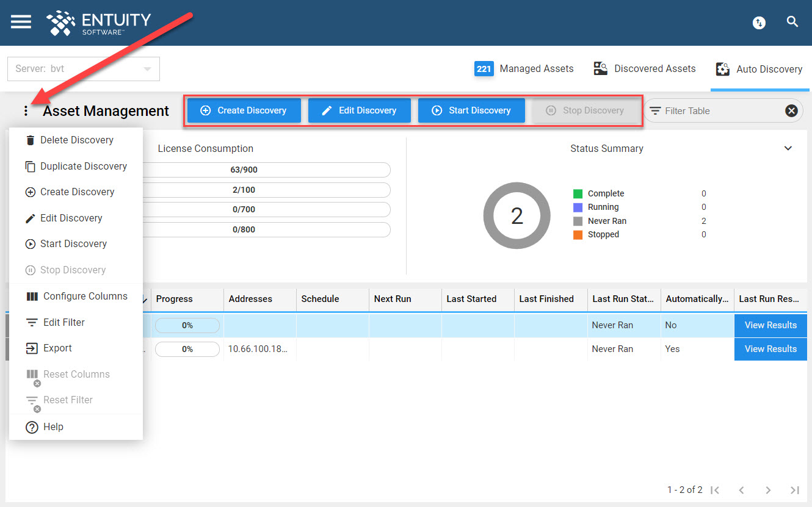
Task: Click the Create Discovery toolbar button
Action: coord(244,110)
